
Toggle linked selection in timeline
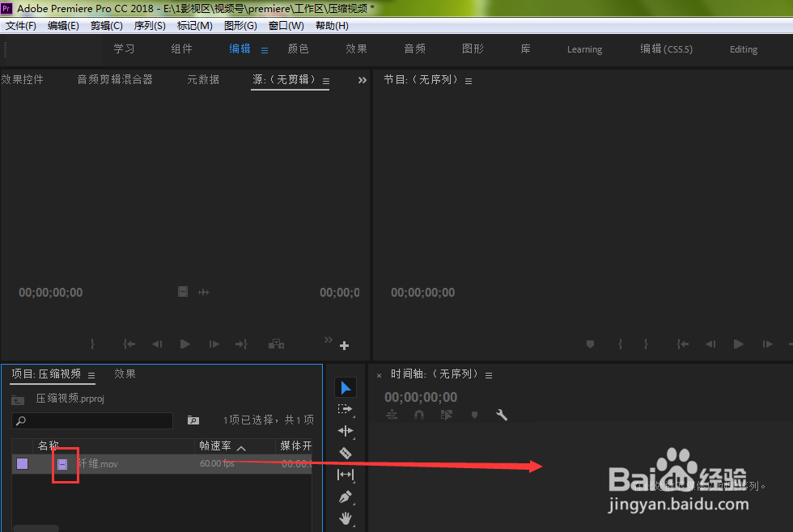[x=446, y=415]
